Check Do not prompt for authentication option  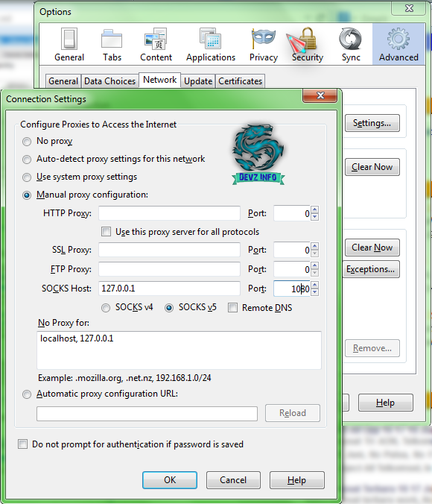pyautogui.click(x=22, y=444)
